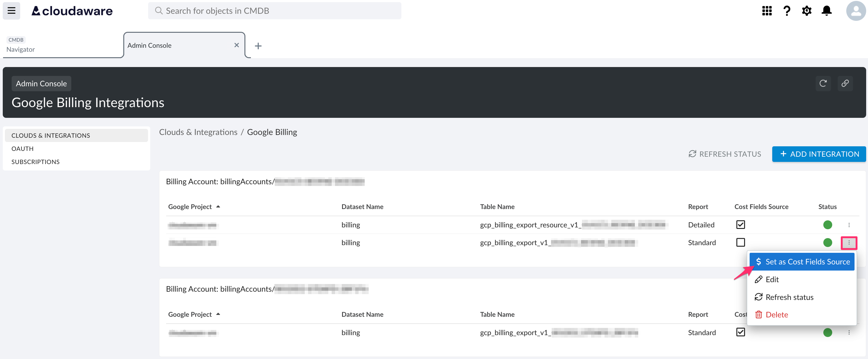Click the user avatar icon

tap(855, 10)
